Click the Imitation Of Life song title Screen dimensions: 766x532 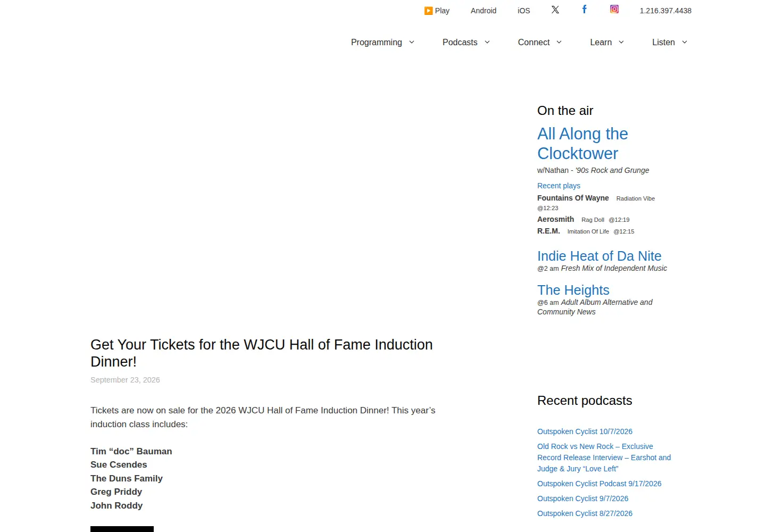coord(588,231)
